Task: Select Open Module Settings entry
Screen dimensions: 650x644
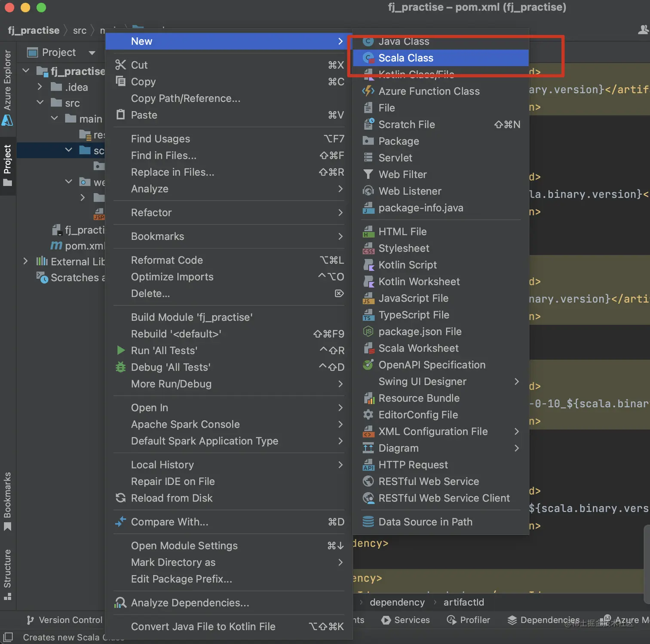Action: [229, 546]
